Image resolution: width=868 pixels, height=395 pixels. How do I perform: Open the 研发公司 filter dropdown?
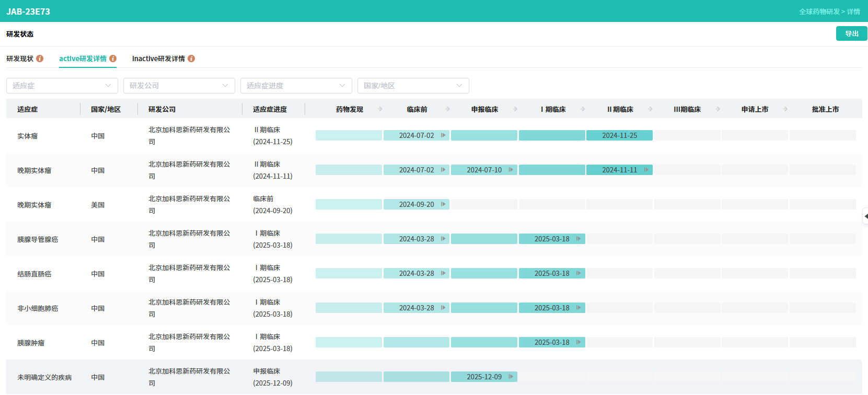(x=179, y=86)
